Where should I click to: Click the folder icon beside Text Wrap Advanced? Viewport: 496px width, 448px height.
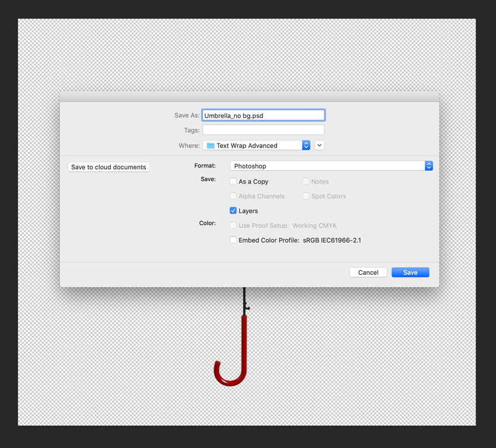(211, 145)
